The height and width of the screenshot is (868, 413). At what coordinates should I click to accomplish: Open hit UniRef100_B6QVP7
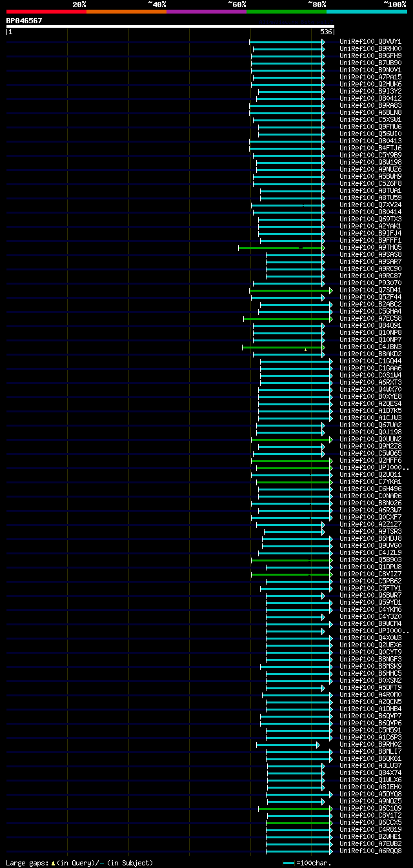click(x=370, y=716)
